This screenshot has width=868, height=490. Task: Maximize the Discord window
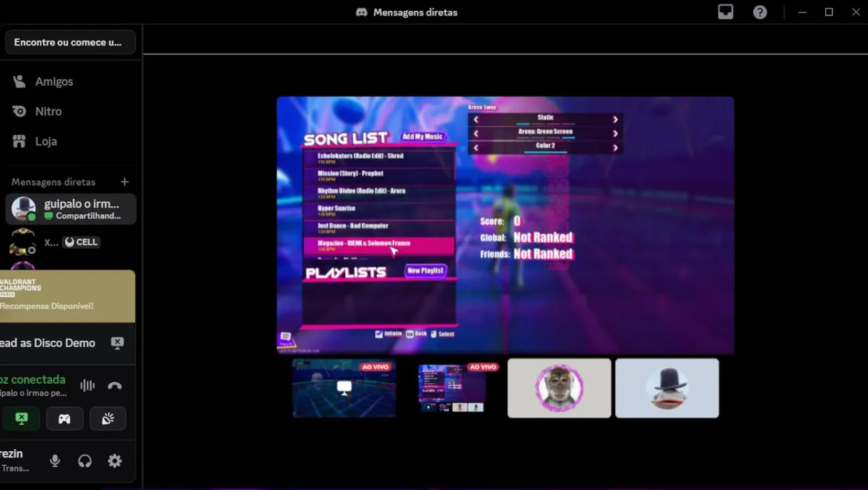pos(829,12)
